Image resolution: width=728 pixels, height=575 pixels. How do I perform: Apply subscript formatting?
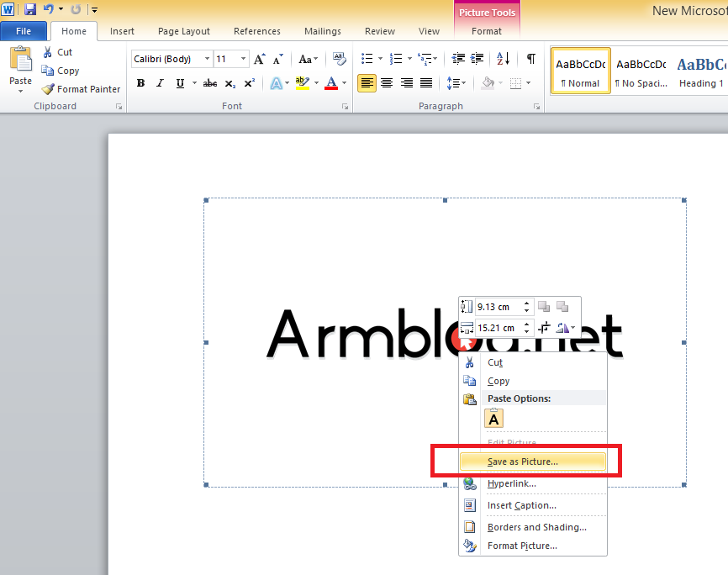(x=230, y=83)
